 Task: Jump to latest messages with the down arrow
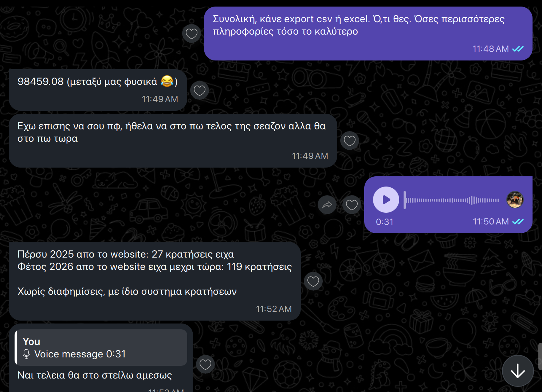pyautogui.click(x=518, y=371)
